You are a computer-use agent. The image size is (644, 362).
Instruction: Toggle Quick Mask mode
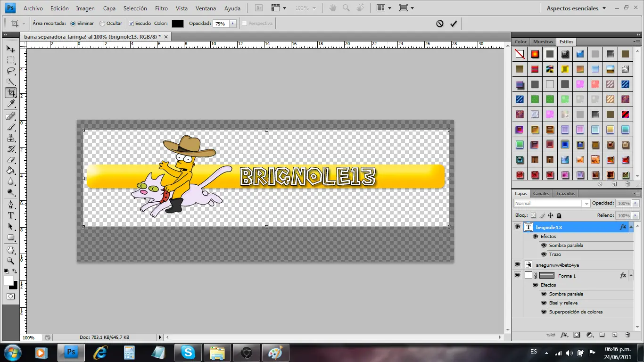click(10, 296)
